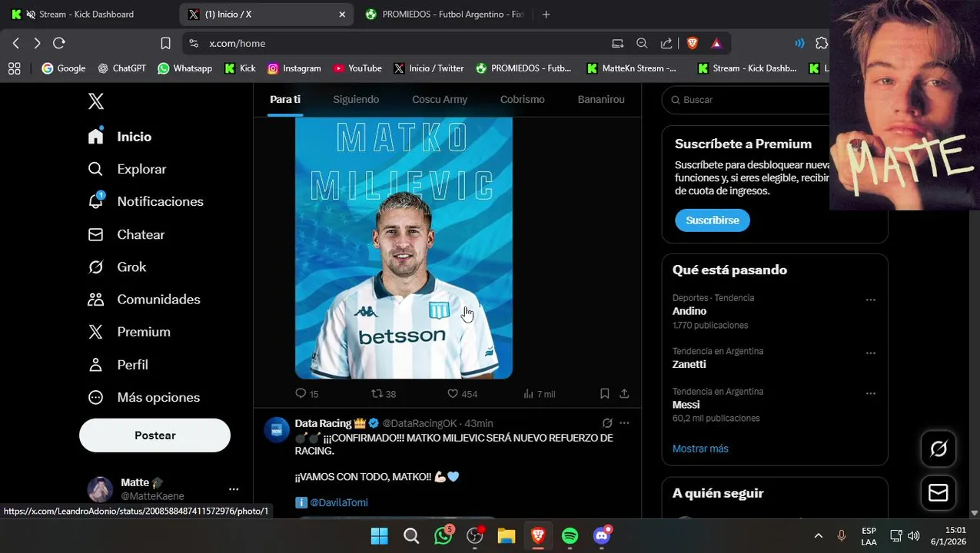Open Comunidades from the sidebar
Screen dimensions: 980x553
click(x=144, y=300)
